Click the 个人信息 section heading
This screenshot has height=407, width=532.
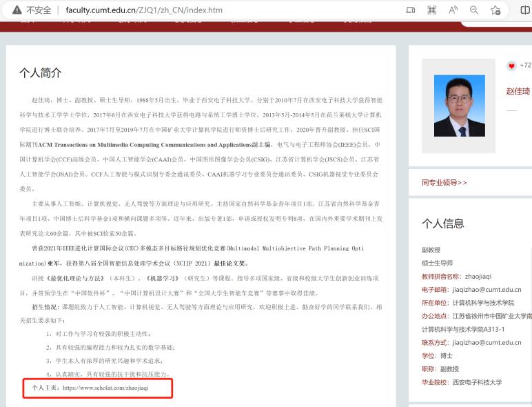(442, 224)
